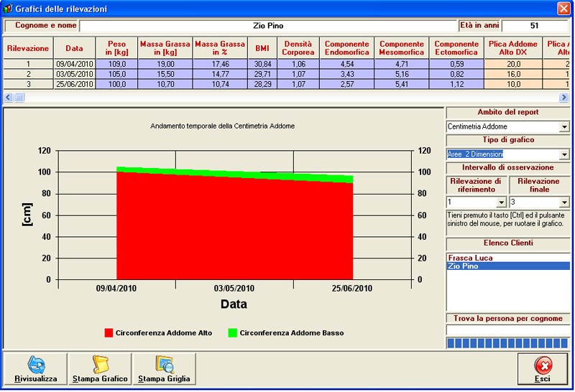Open the Rilevazione finale dropdown

click(x=564, y=202)
